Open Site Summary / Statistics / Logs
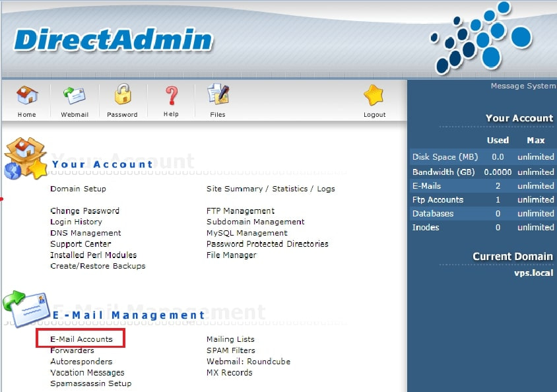The width and height of the screenshot is (557, 392). tap(271, 189)
